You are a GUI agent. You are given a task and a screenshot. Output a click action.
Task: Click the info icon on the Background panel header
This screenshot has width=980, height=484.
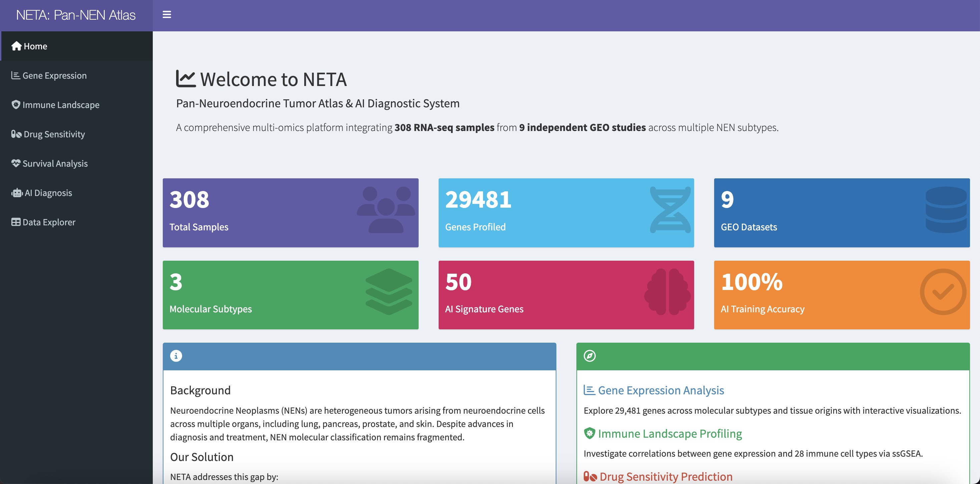(176, 356)
